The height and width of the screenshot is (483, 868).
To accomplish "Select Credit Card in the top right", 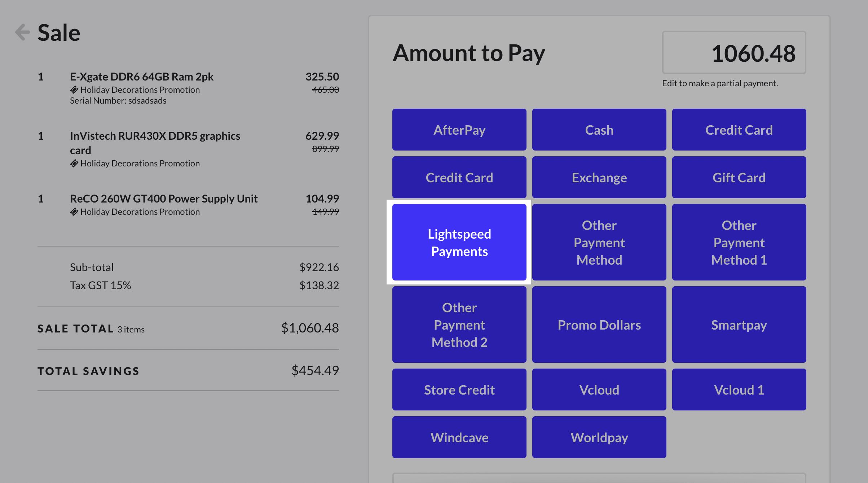I will pos(739,130).
